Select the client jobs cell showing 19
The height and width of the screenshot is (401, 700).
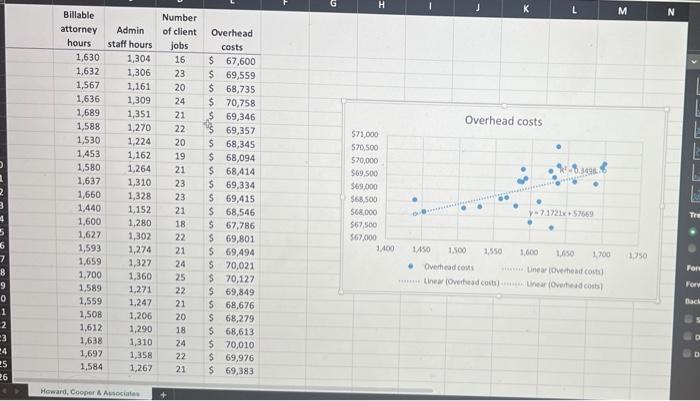coord(180,156)
